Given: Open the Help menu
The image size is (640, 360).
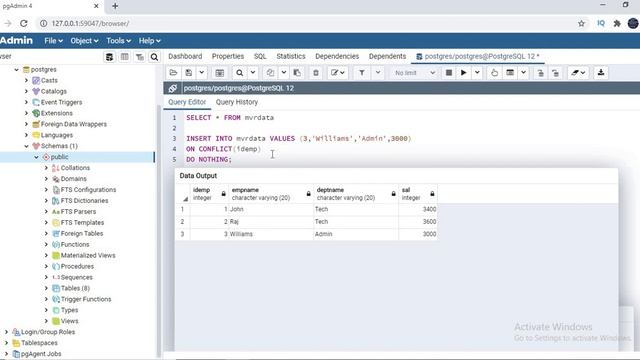Looking at the screenshot, I should (x=149, y=41).
